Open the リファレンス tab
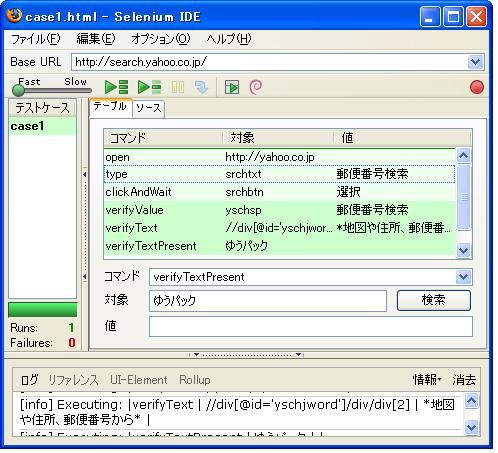Image resolution: width=498 pixels, height=453 pixels. click(73, 380)
